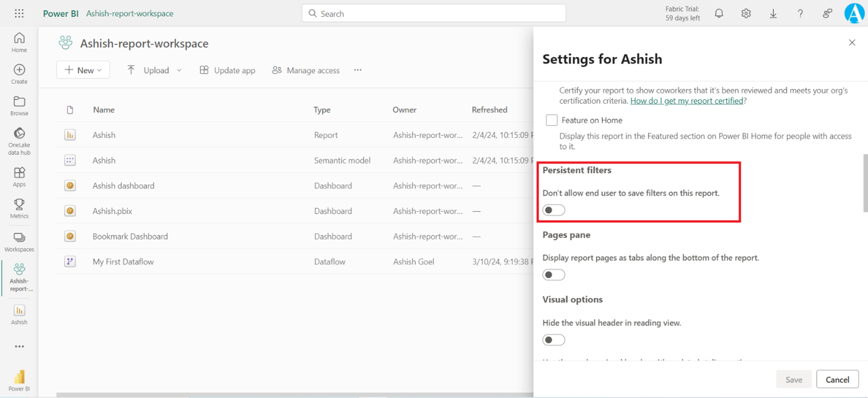Open Metrics trophy icon in sidebar
Image resolution: width=868 pixels, height=398 pixels.
(19, 208)
